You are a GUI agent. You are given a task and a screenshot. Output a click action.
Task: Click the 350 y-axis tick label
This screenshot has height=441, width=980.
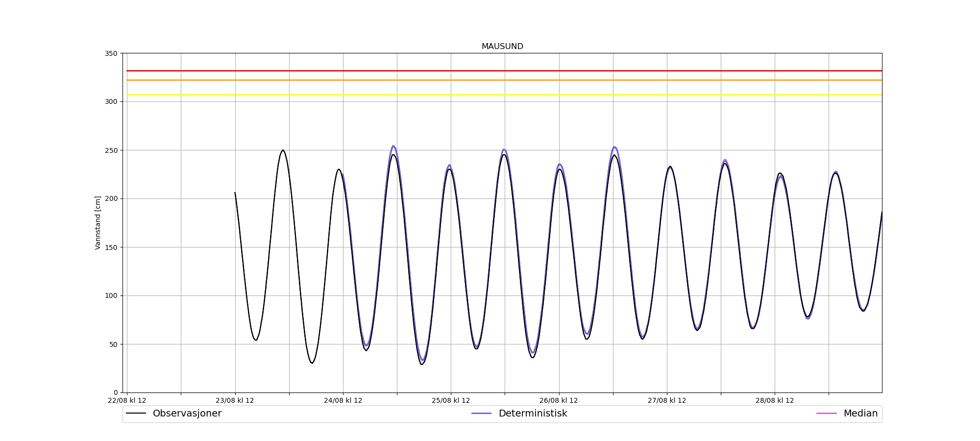point(111,53)
